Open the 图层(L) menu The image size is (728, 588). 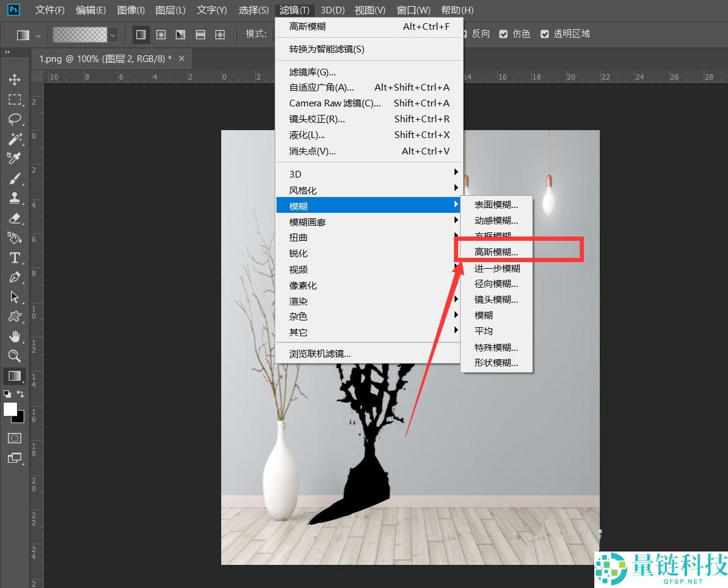[x=170, y=10]
